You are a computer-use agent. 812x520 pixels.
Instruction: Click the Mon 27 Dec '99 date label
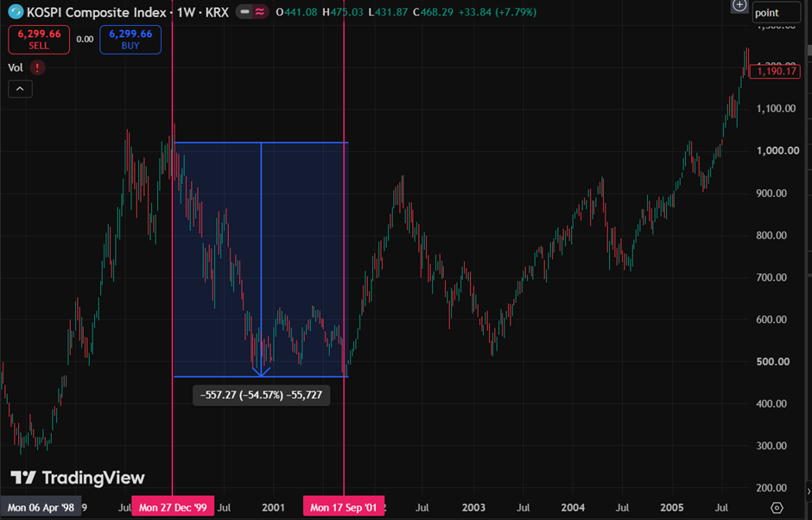(173, 507)
